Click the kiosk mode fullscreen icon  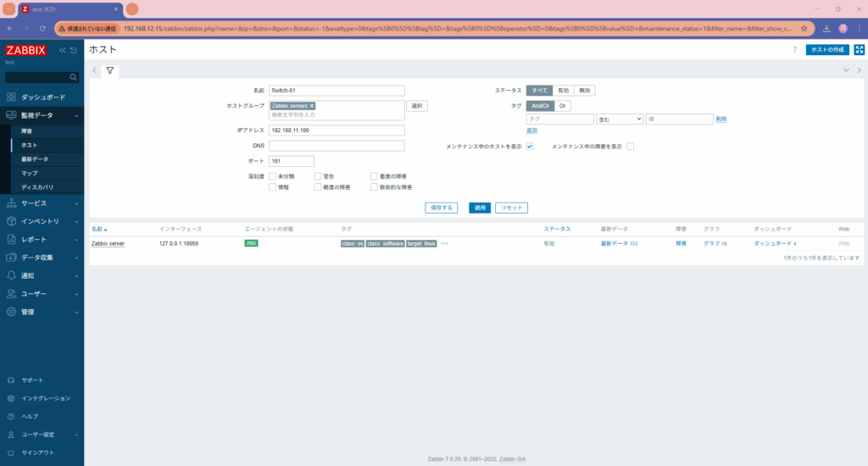click(x=859, y=50)
